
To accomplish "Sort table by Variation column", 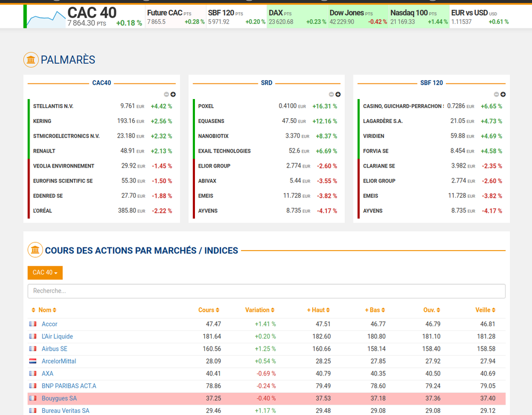I will coord(260,310).
